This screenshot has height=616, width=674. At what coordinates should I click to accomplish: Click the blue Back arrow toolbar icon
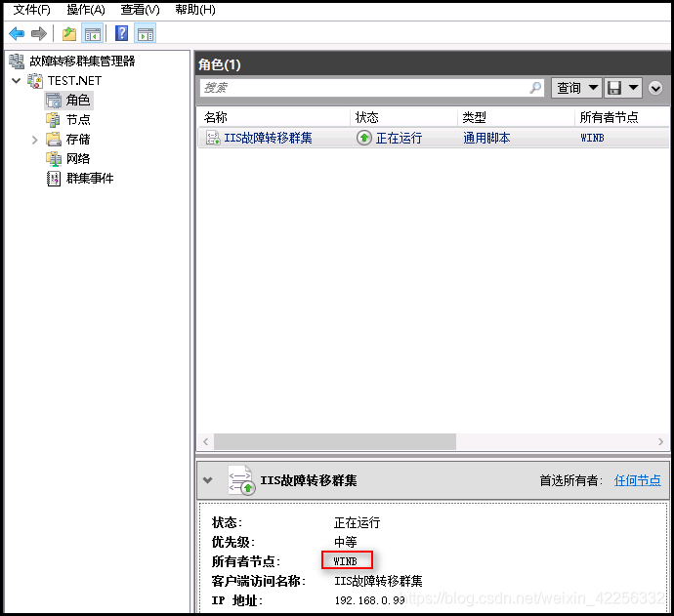[x=17, y=33]
